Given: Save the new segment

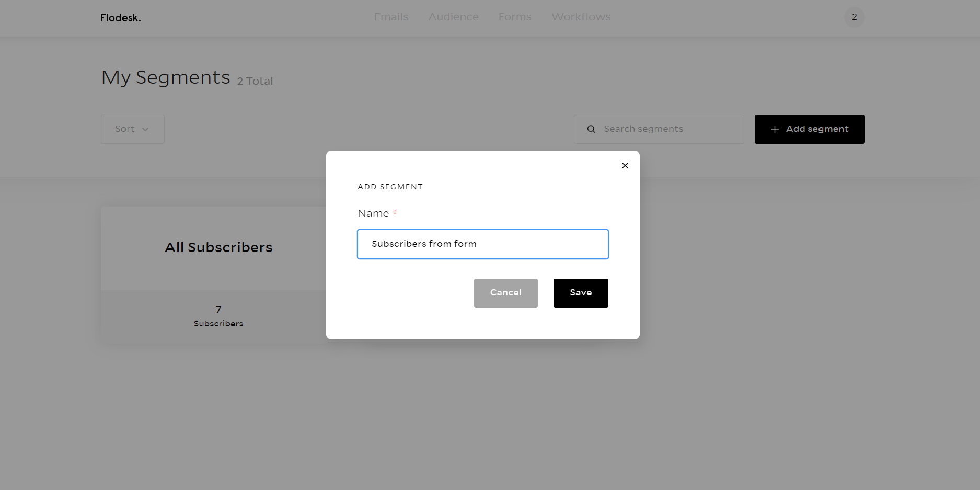Looking at the screenshot, I should tap(580, 293).
